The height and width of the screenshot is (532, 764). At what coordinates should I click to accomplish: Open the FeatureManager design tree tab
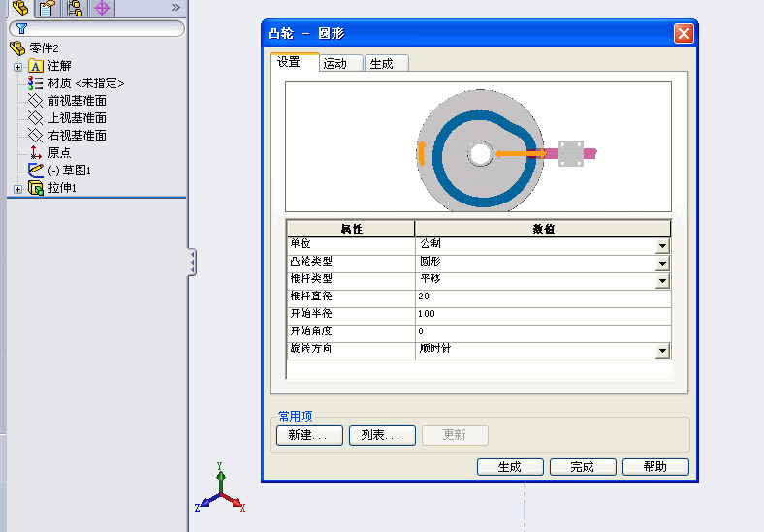click(20, 8)
